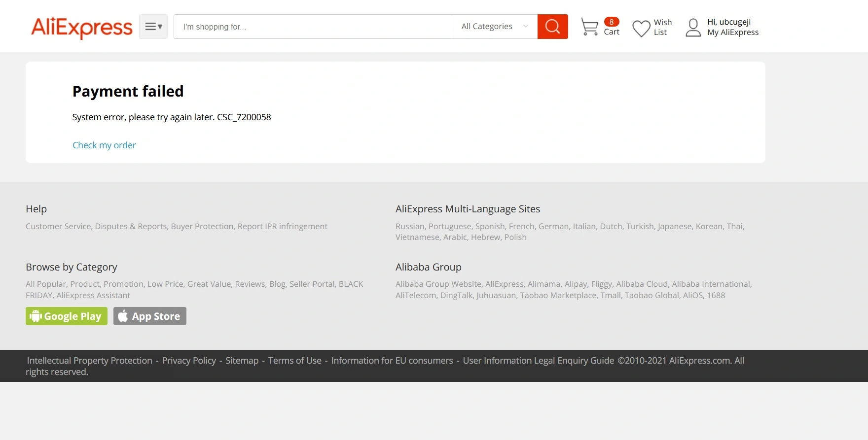The image size is (868, 440).
Task: Open the Taobao Global link
Action: coord(652,295)
